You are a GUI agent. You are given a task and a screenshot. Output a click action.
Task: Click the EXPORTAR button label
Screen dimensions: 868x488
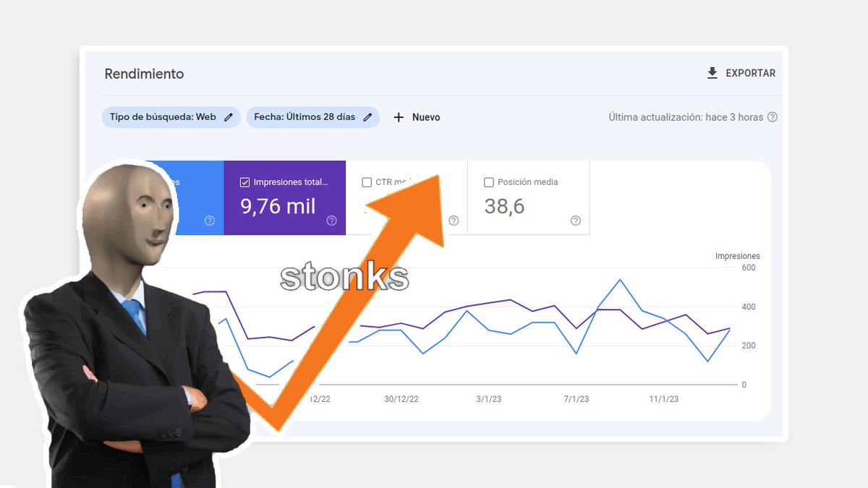[x=751, y=73]
